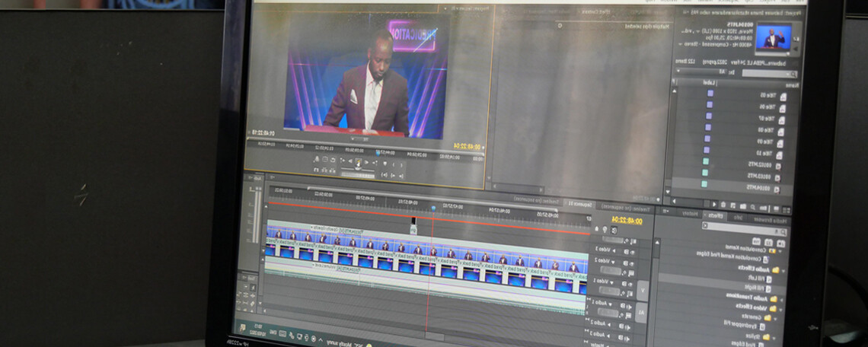This screenshot has height=347, width=868.
Task: Toggle Sync Lock on the Video 3 track
Action: pyautogui.click(x=626, y=252)
